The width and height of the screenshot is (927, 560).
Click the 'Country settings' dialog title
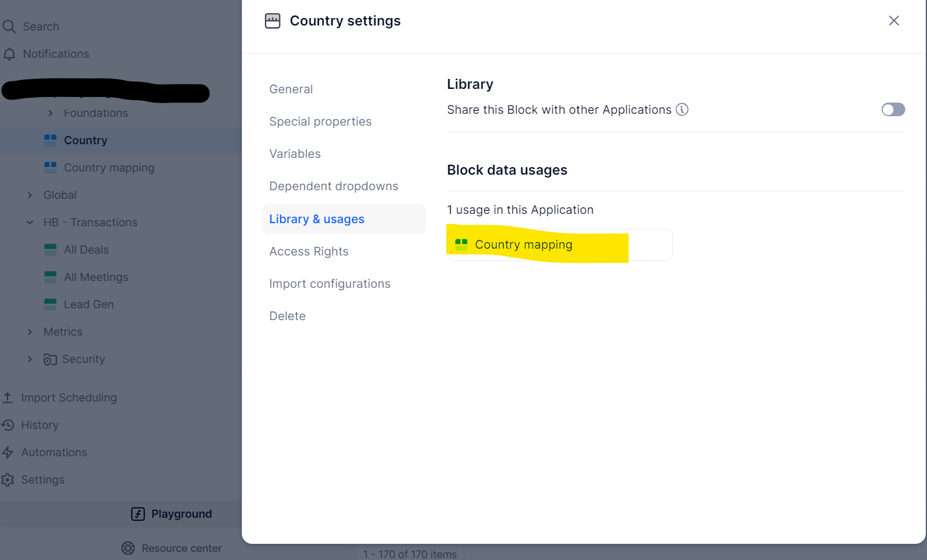(x=345, y=21)
